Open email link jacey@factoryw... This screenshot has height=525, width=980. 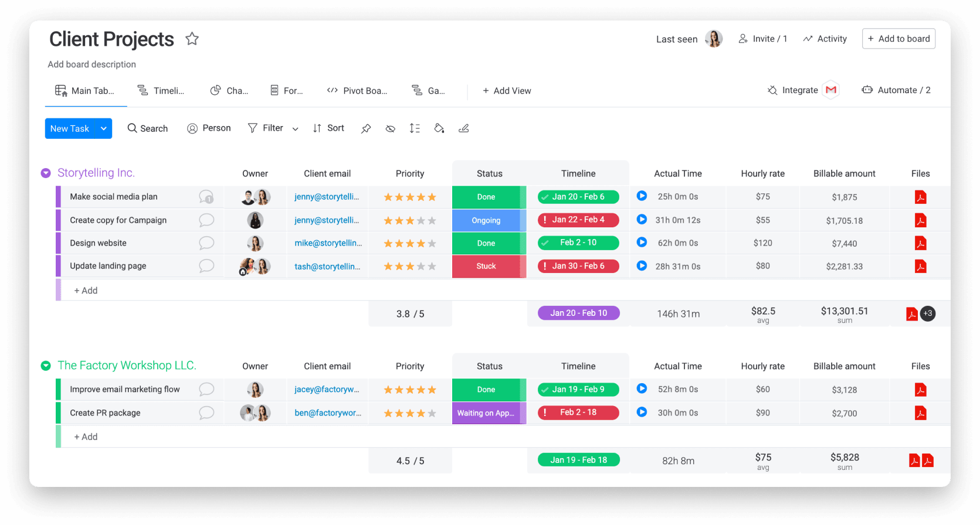coord(327,390)
